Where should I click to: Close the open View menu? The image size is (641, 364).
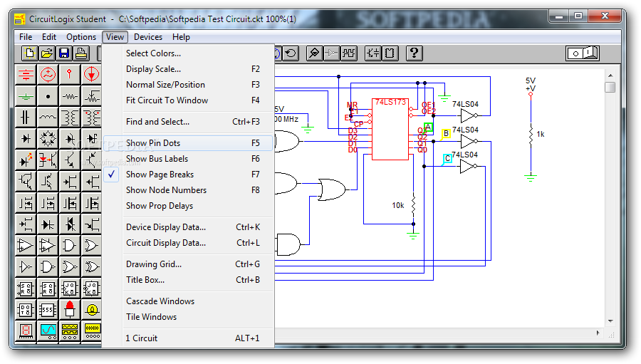tap(115, 37)
